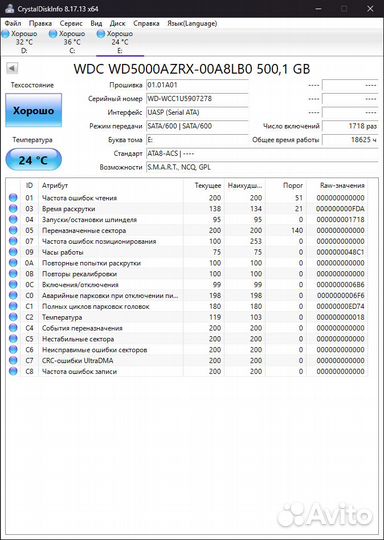Open the Файл menu
Viewport: 384px width, 540px height.
13,23
